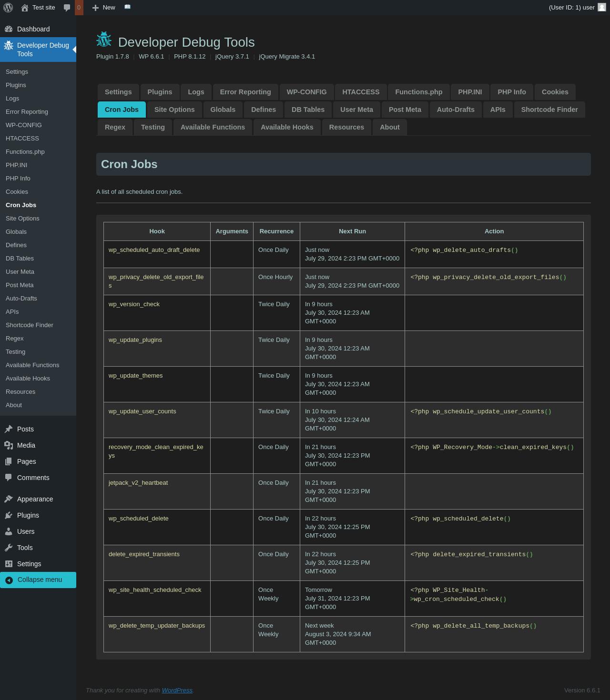Switch to the Site Options tab

[174, 110]
